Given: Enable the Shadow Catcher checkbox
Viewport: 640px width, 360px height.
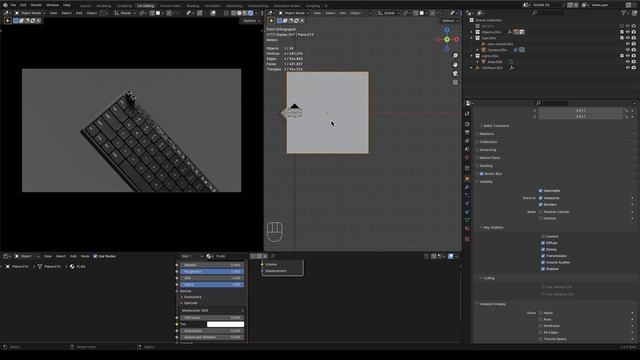Looking at the screenshot, I should (x=540, y=212).
